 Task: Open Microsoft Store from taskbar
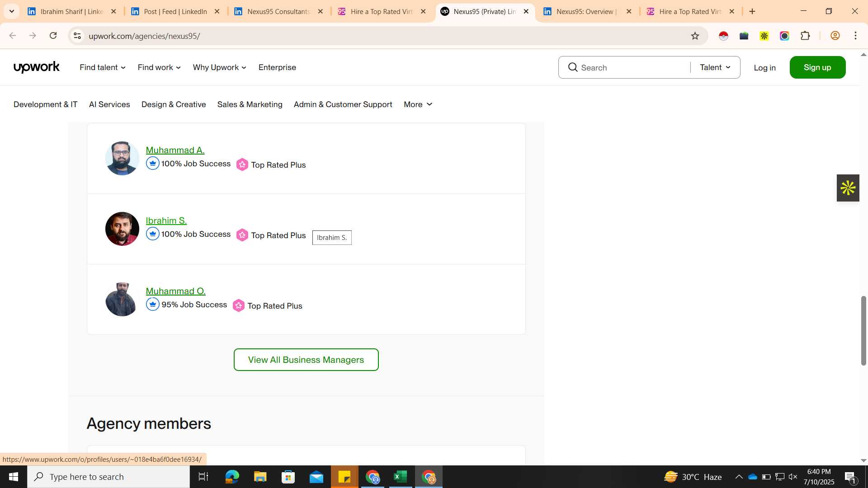[288, 477]
